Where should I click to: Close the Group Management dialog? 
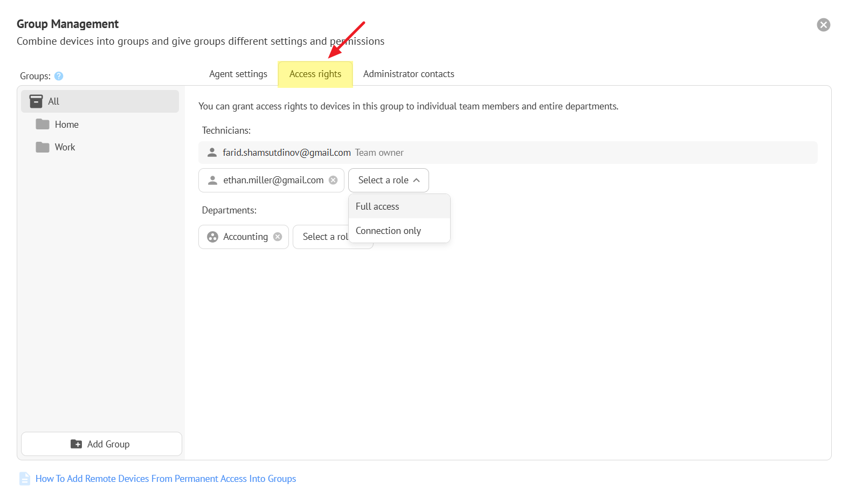(823, 25)
